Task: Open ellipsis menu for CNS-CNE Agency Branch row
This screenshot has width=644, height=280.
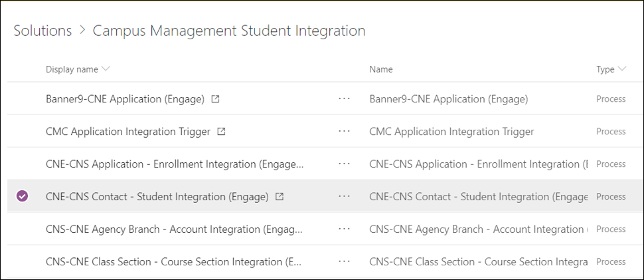Action: [x=344, y=229]
